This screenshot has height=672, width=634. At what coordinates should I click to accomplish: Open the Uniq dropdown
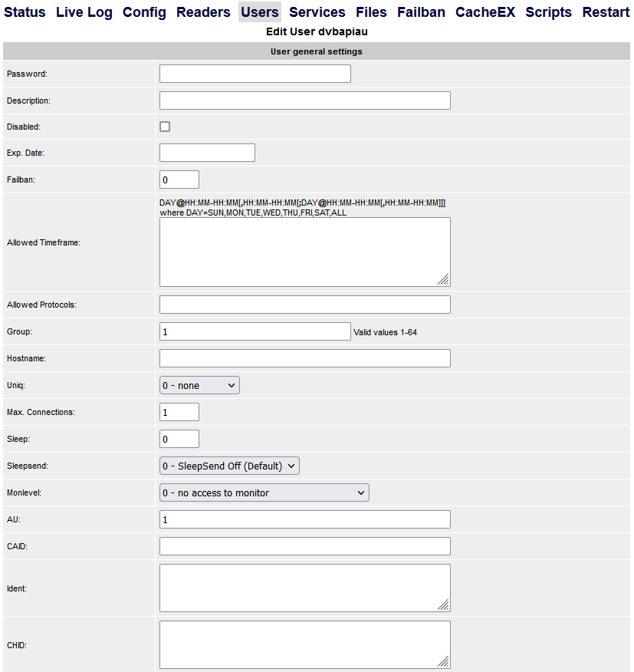[199, 385]
